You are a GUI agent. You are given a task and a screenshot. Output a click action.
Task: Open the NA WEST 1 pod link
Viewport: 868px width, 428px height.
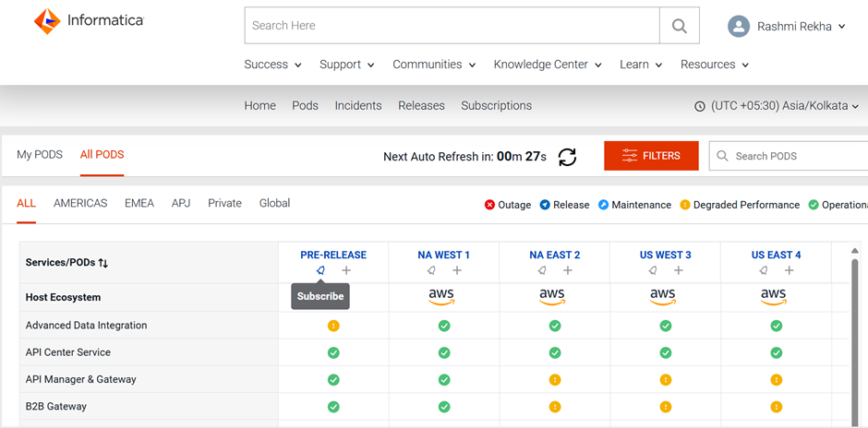pos(444,255)
